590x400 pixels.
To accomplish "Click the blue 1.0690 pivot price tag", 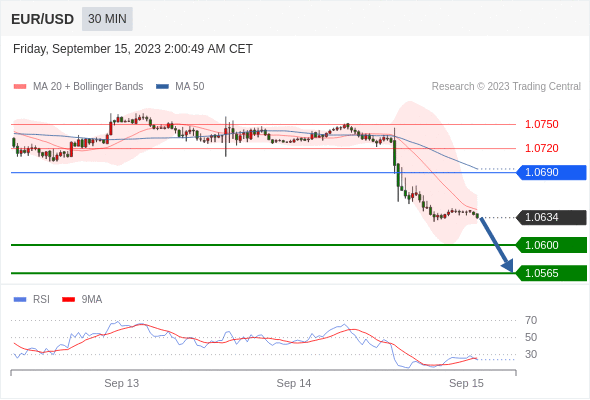I will 552,172.
